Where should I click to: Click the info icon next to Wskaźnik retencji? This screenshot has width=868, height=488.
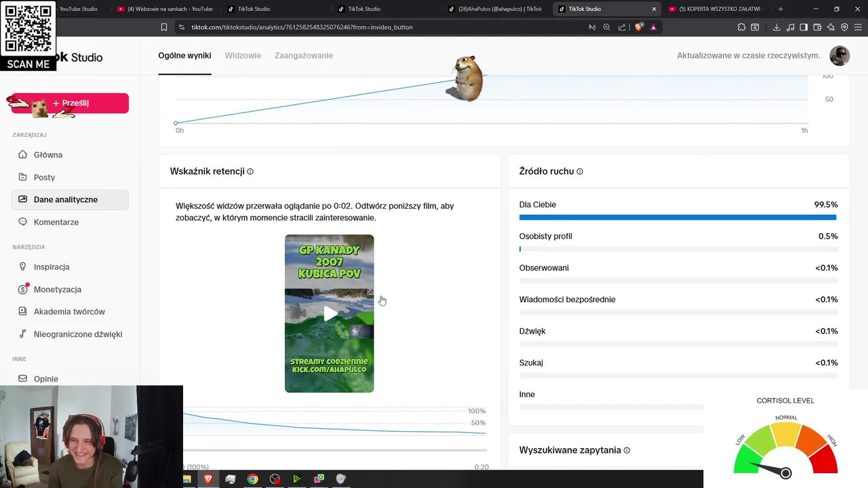tap(250, 171)
